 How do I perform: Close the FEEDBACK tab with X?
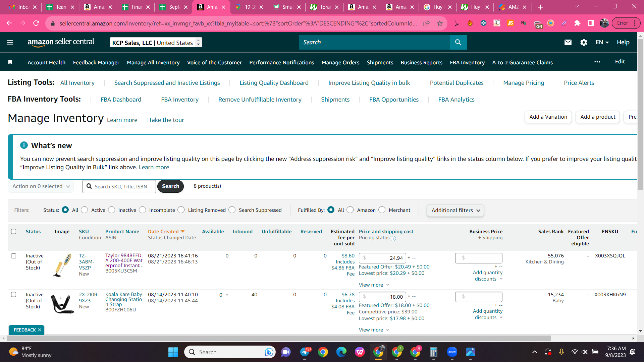(40, 330)
